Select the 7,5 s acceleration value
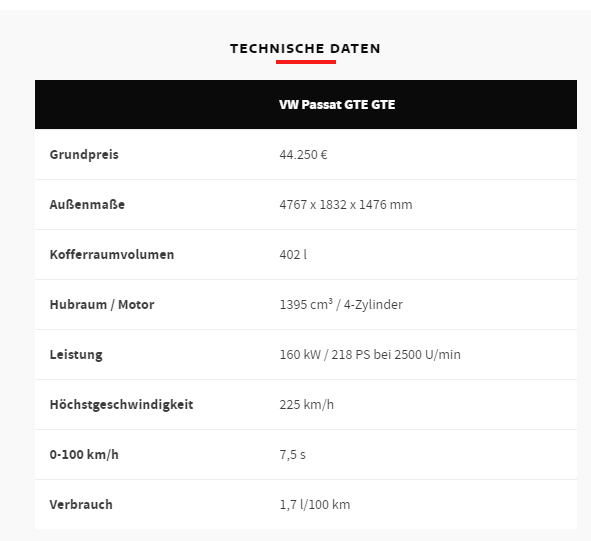The image size is (591, 541). click(x=292, y=455)
